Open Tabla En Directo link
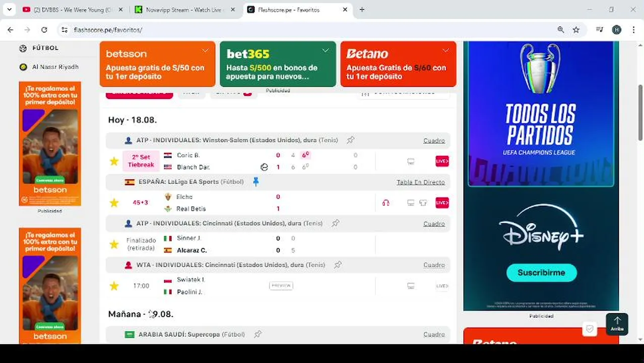Viewport: 644px width, 363px height. pyautogui.click(x=420, y=182)
